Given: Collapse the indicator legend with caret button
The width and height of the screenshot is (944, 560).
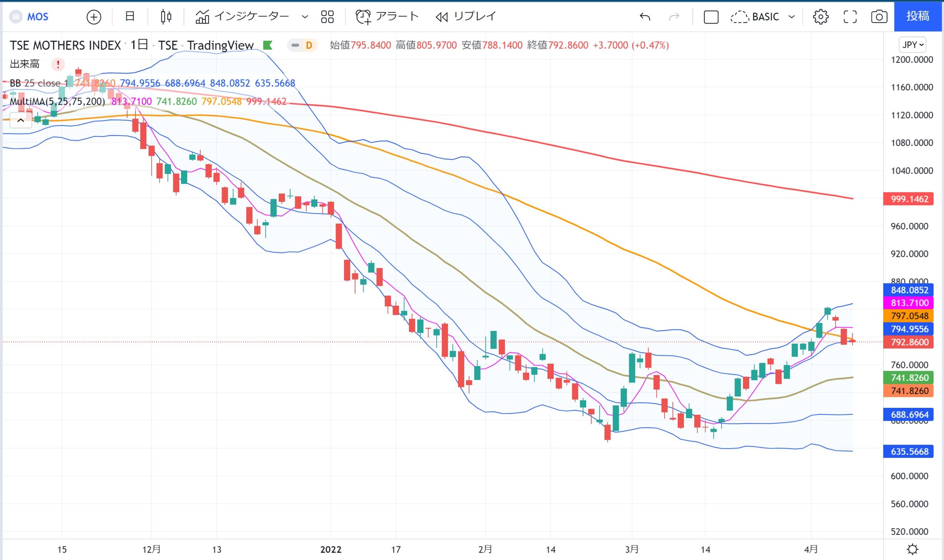Looking at the screenshot, I should [x=21, y=120].
